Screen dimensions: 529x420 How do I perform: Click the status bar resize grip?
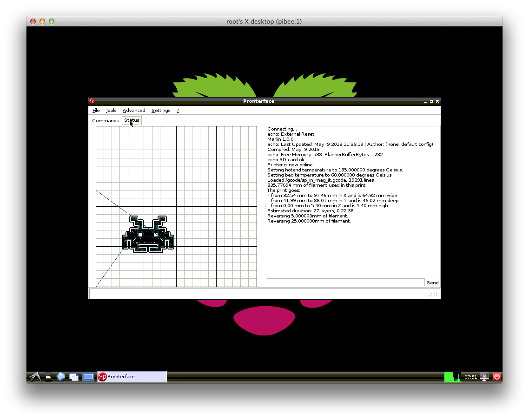point(434,294)
